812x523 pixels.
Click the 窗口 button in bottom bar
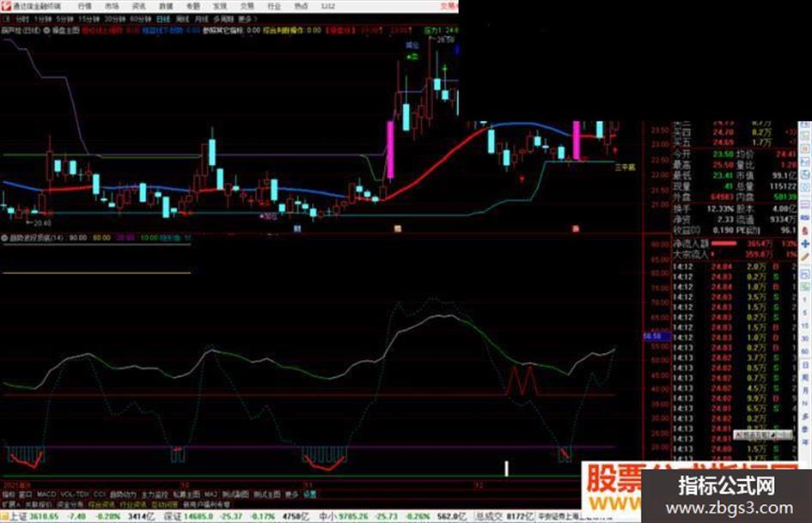coord(25,495)
